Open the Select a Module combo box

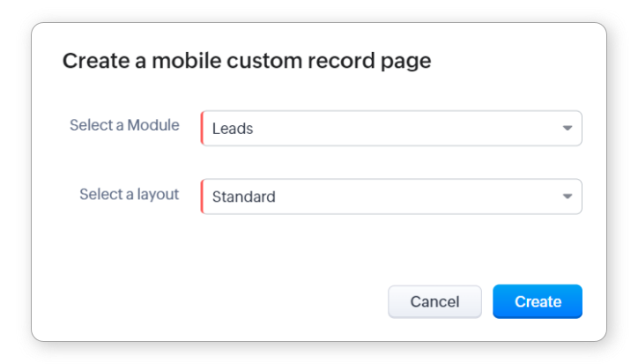(x=391, y=129)
